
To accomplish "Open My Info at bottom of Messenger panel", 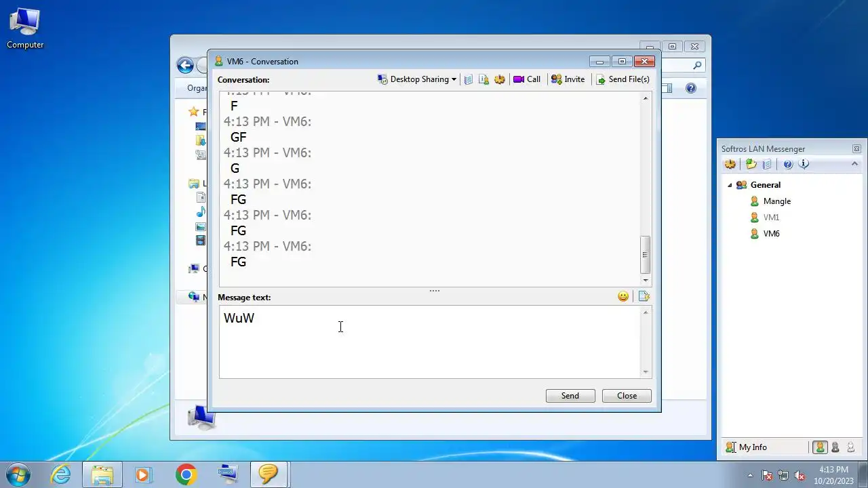I will pos(746,447).
